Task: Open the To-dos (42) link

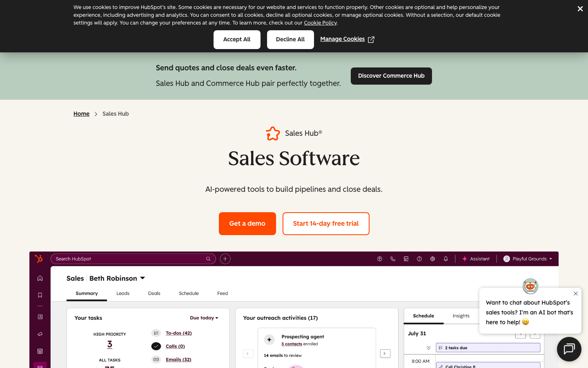Action: [x=179, y=333]
